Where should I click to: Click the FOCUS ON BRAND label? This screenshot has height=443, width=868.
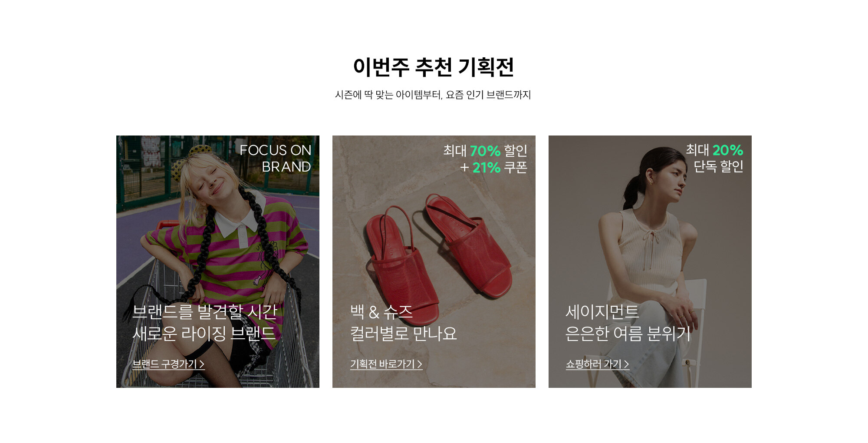(x=275, y=158)
